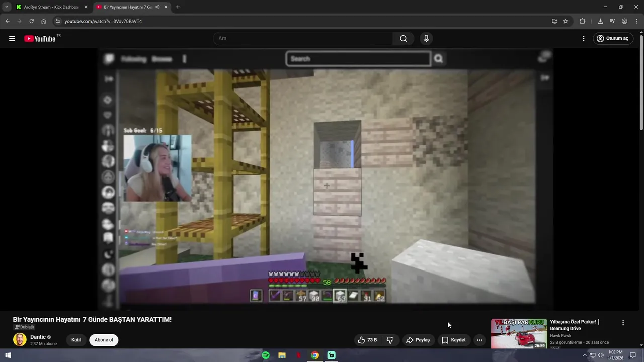Open the Chrome profile avatar icon

tap(624, 21)
